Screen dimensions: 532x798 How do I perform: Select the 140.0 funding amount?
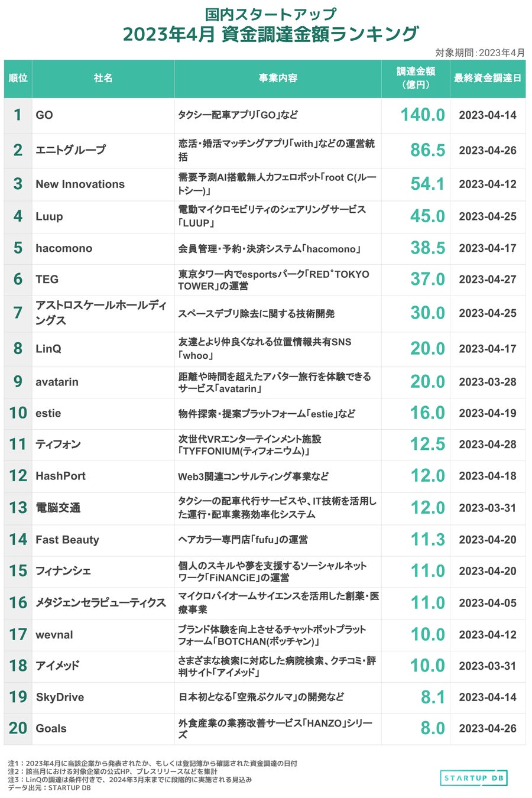(423, 115)
